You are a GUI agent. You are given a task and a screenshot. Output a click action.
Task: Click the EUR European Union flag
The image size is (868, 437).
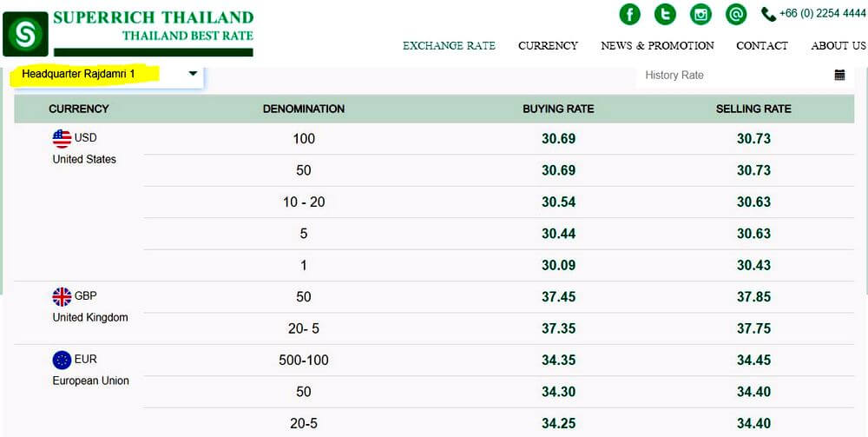coord(62,360)
